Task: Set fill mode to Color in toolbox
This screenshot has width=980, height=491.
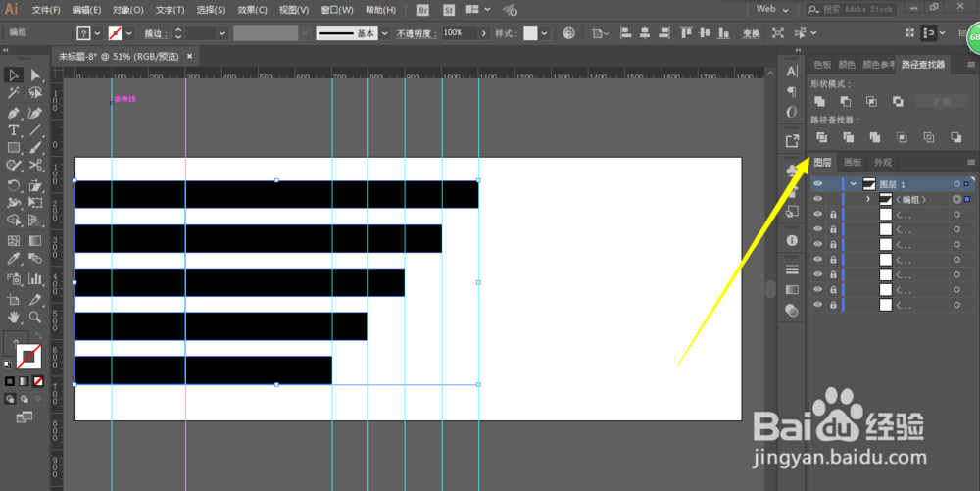Action: [x=10, y=381]
